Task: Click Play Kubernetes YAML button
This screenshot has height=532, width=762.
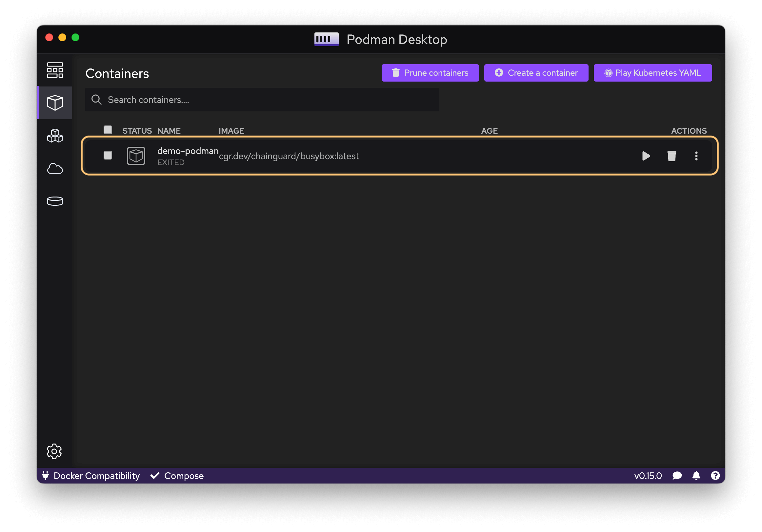Action: pyautogui.click(x=653, y=73)
